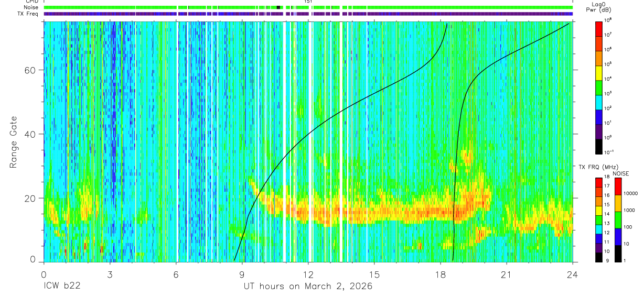The image size is (644, 297).
Task: Click the x-axis tick label "9"
Action: click(x=242, y=274)
